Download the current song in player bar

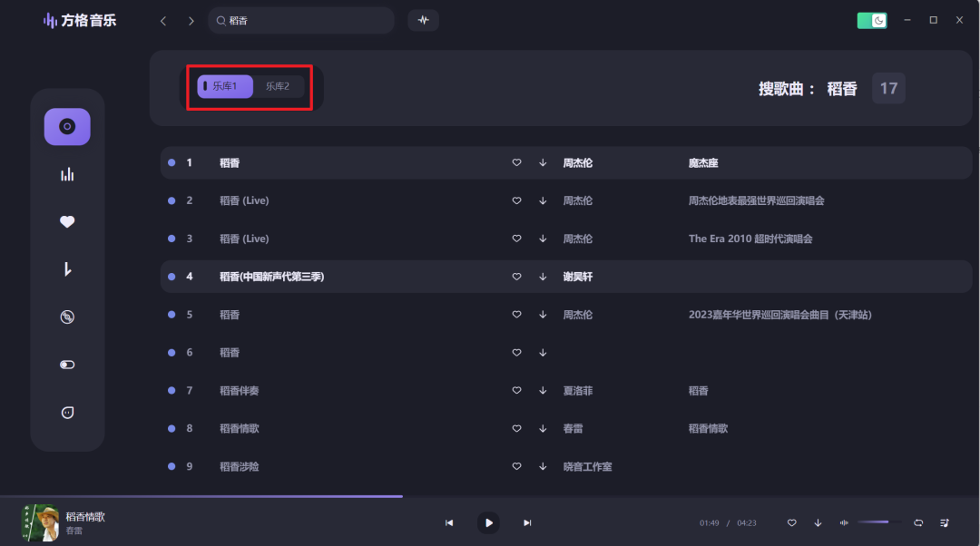(818, 523)
